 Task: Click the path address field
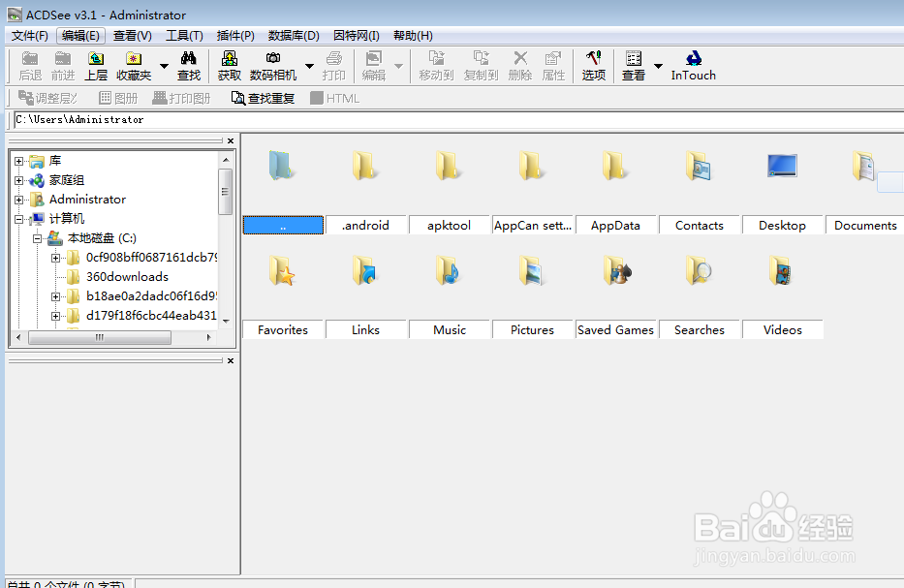coord(458,120)
